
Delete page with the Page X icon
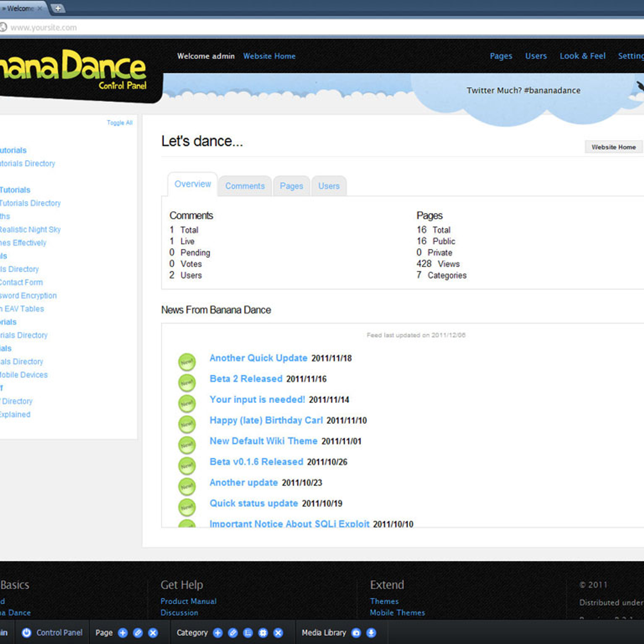click(x=153, y=633)
